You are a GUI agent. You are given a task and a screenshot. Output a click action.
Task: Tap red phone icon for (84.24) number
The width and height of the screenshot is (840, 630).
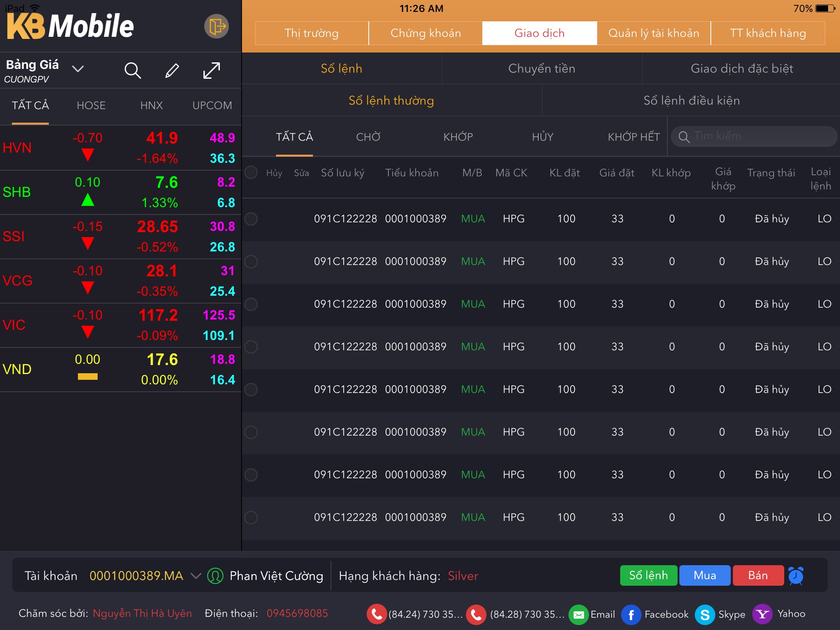(x=377, y=614)
